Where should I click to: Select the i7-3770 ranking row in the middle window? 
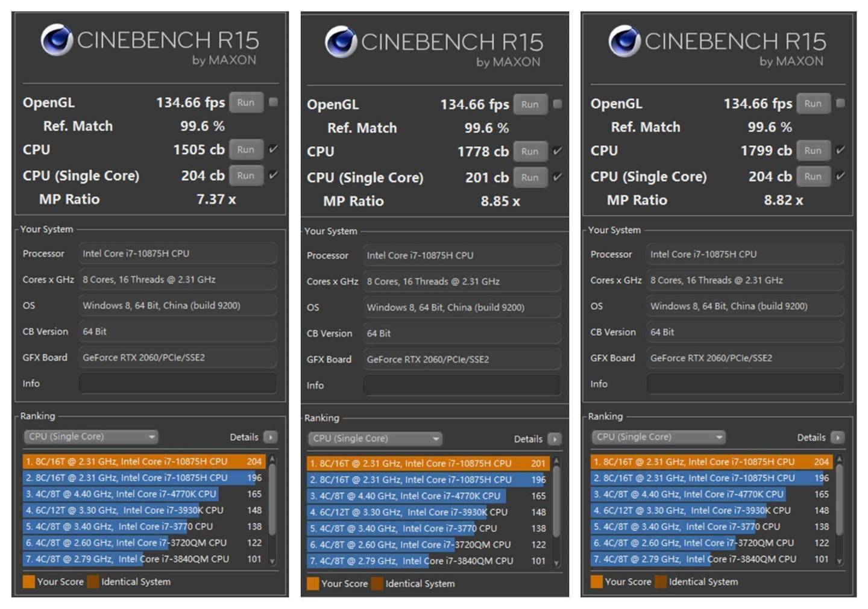tap(428, 528)
